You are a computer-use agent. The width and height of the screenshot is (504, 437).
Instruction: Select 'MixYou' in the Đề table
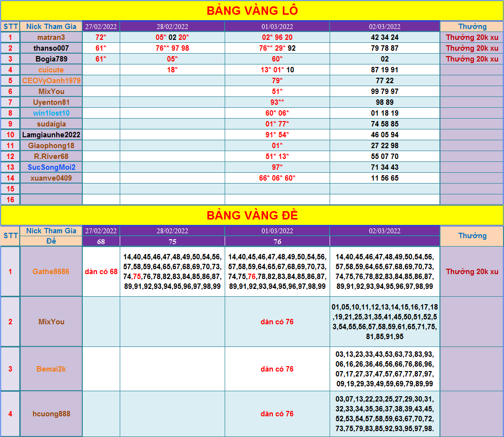coord(51,322)
